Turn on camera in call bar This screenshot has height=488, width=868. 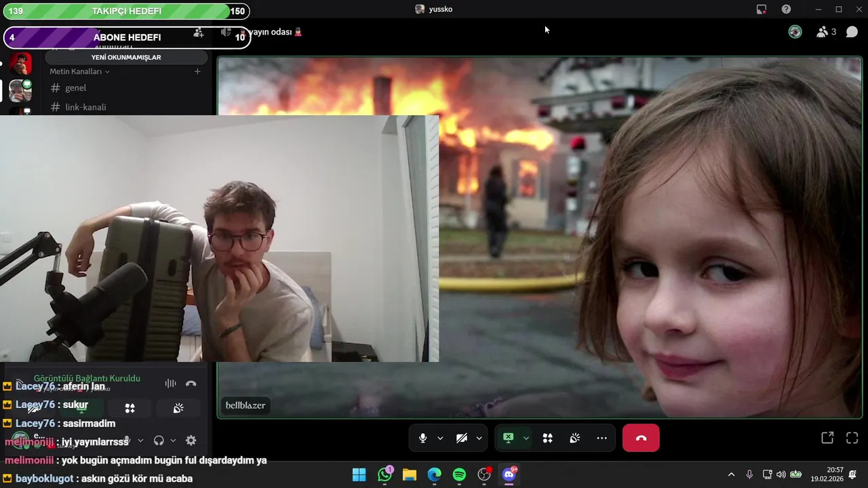[462, 439]
